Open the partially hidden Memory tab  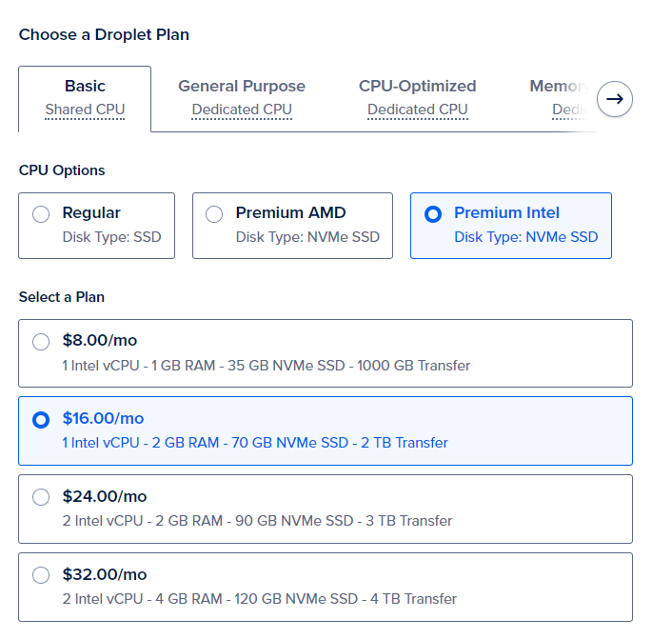[562, 98]
